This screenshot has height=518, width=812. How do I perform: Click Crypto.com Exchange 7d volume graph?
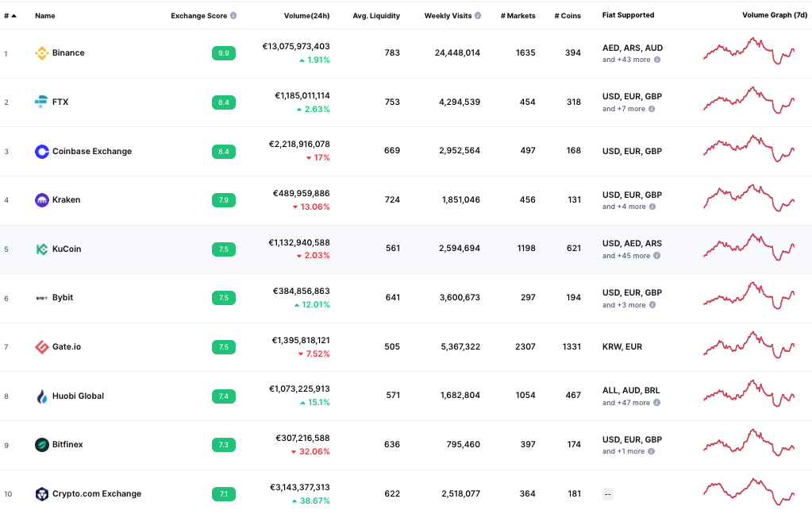pyautogui.click(x=749, y=492)
